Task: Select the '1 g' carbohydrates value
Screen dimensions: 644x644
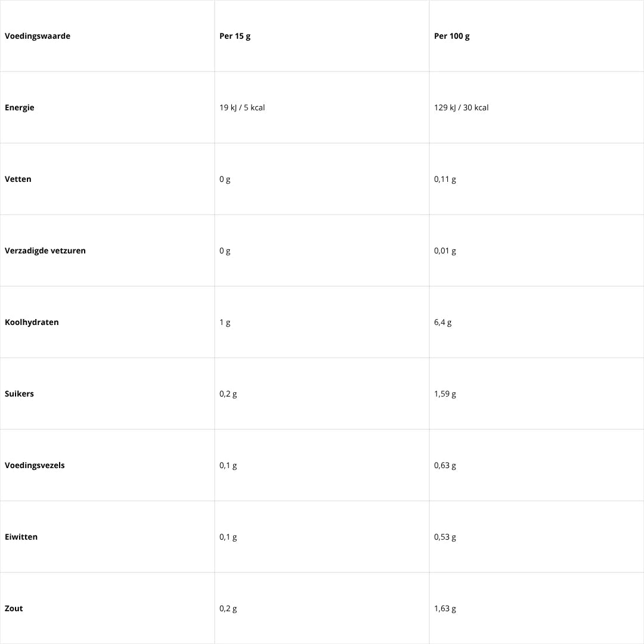Action: [225, 322]
